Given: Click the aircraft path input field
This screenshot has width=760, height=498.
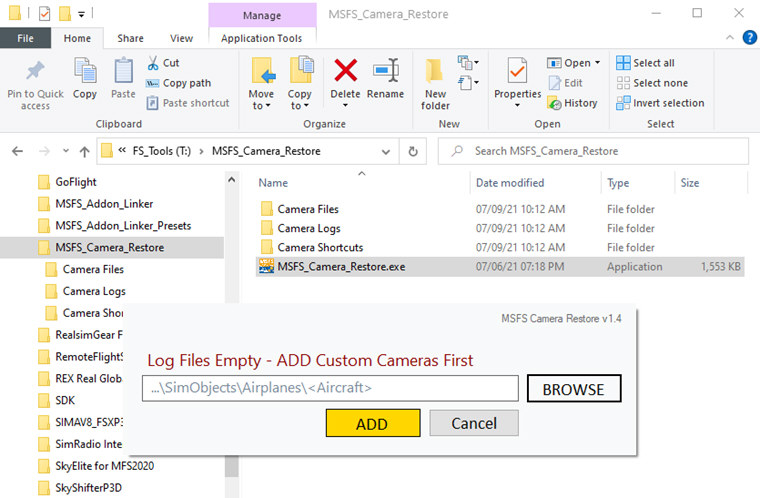Looking at the screenshot, I should 329,388.
